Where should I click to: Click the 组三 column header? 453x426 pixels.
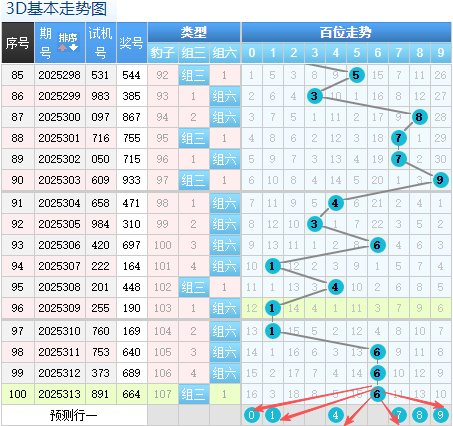click(194, 53)
